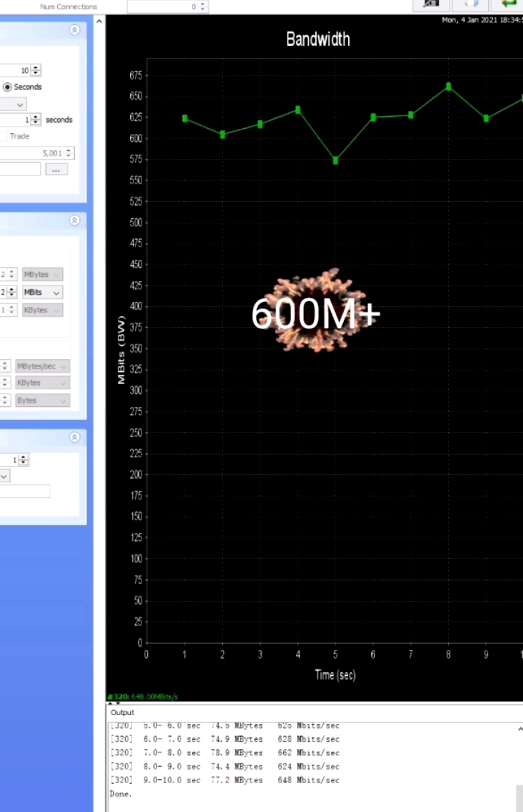Click the 'Bandwidth' chart title
Image resolution: width=523 pixels, height=812 pixels.
pos(319,39)
